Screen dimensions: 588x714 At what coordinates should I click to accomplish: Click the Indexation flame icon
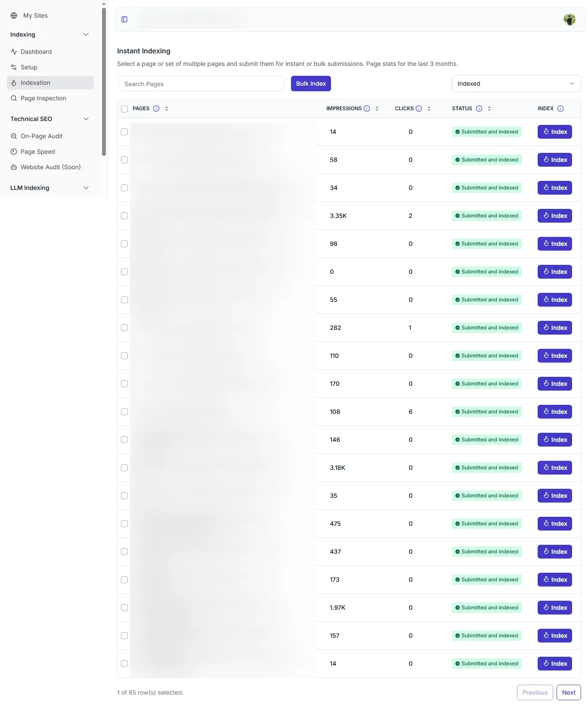coord(14,83)
